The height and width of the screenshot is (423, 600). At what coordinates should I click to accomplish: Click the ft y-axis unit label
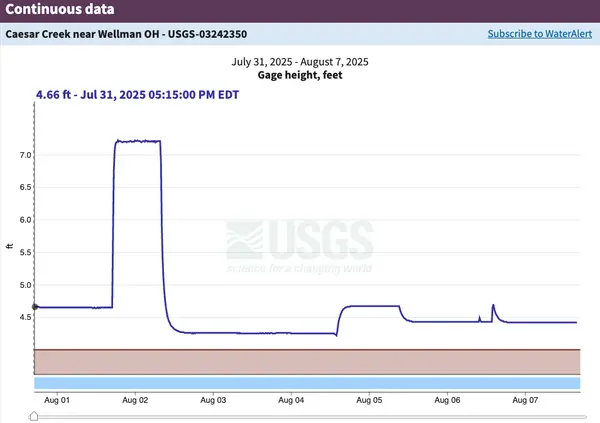(x=11, y=247)
